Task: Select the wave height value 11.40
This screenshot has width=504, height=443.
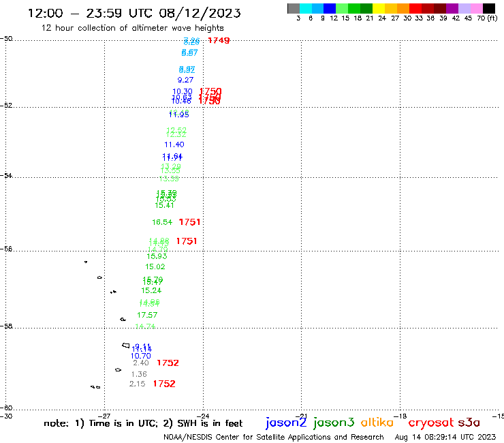Action: 174,144
